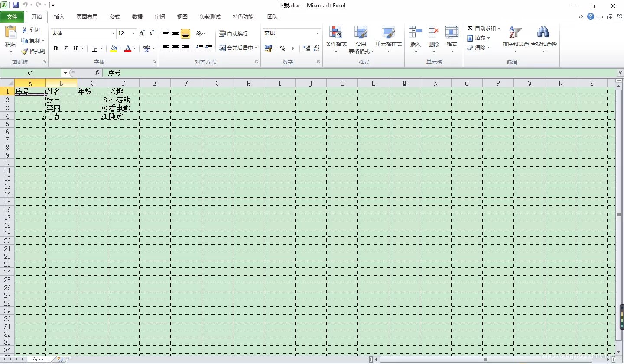Align text right in the ribbon
Image resolution: width=624 pixels, height=364 pixels.
(x=185, y=48)
